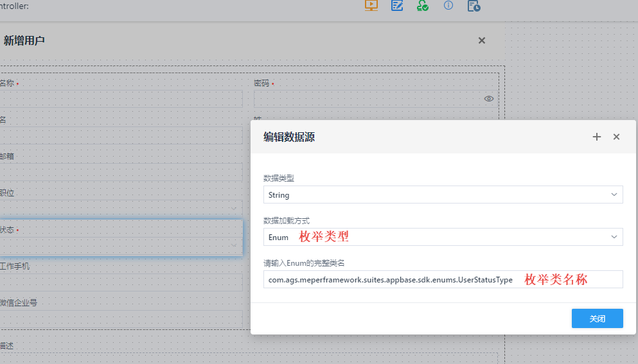Click the 新增用户 title text
The image size is (638, 364).
tap(24, 40)
